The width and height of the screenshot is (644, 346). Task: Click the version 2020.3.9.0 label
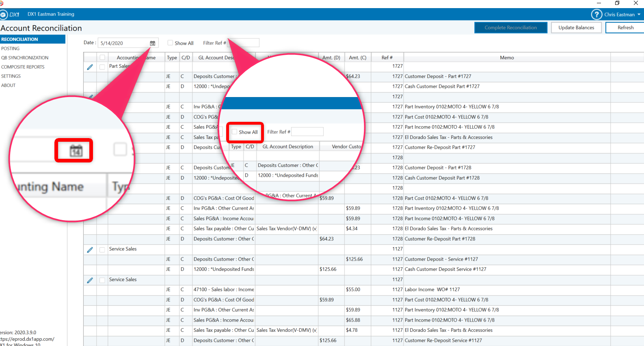tap(18, 333)
